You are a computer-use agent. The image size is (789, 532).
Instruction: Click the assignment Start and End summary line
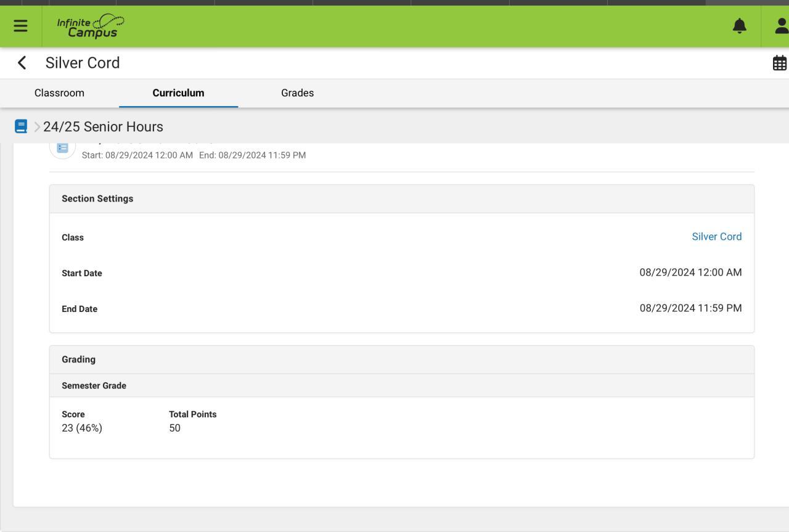tap(194, 155)
